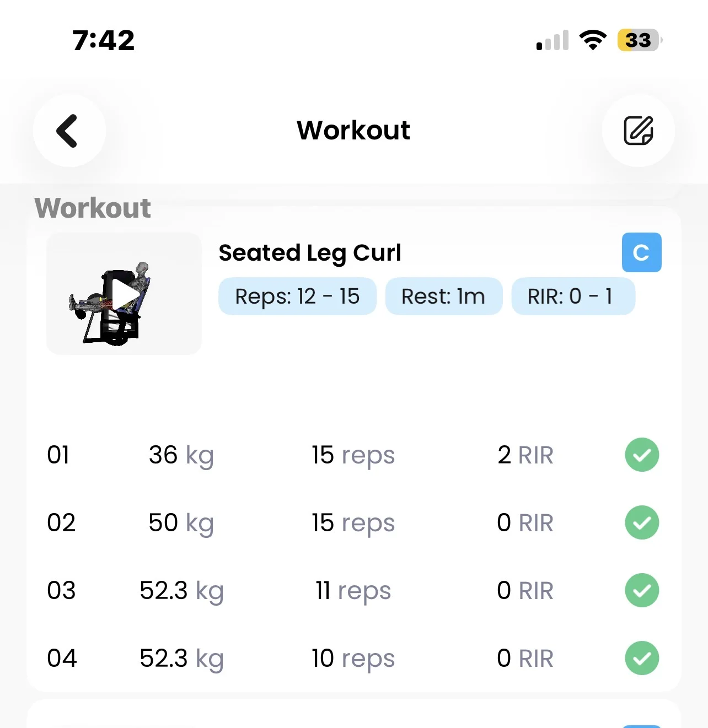The image size is (708, 728).
Task: Toggle the set 01 completion checkmark
Action: (x=641, y=455)
